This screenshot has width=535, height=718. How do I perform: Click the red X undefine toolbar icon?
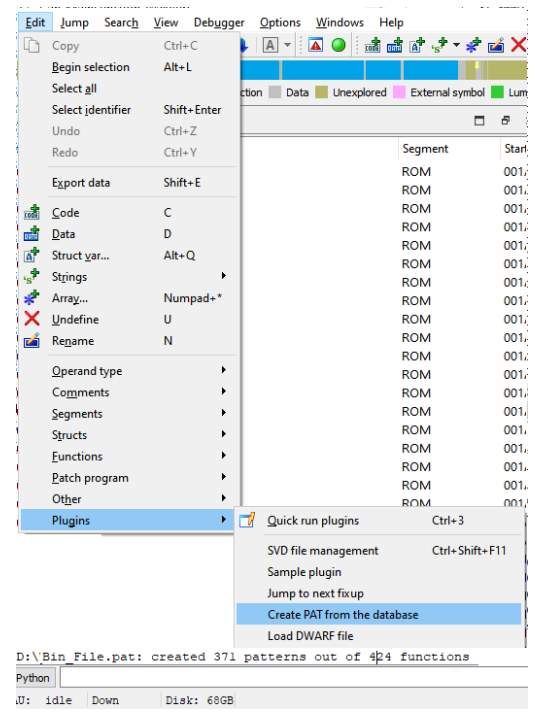(519, 45)
